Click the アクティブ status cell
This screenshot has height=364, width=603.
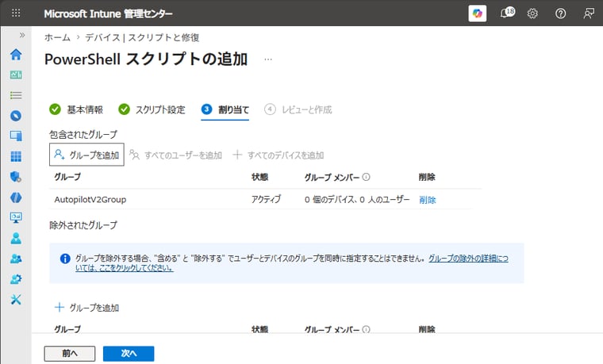tap(266, 199)
